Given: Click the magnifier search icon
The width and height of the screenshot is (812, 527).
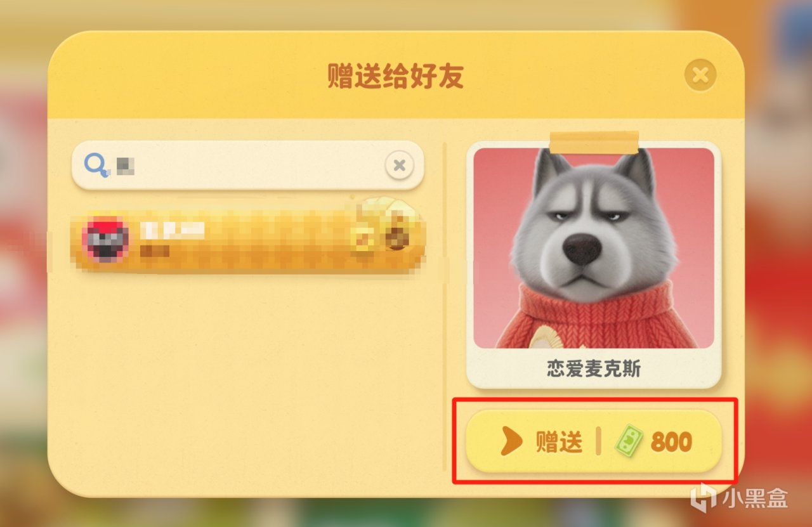Looking at the screenshot, I should [x=96, y=166].
